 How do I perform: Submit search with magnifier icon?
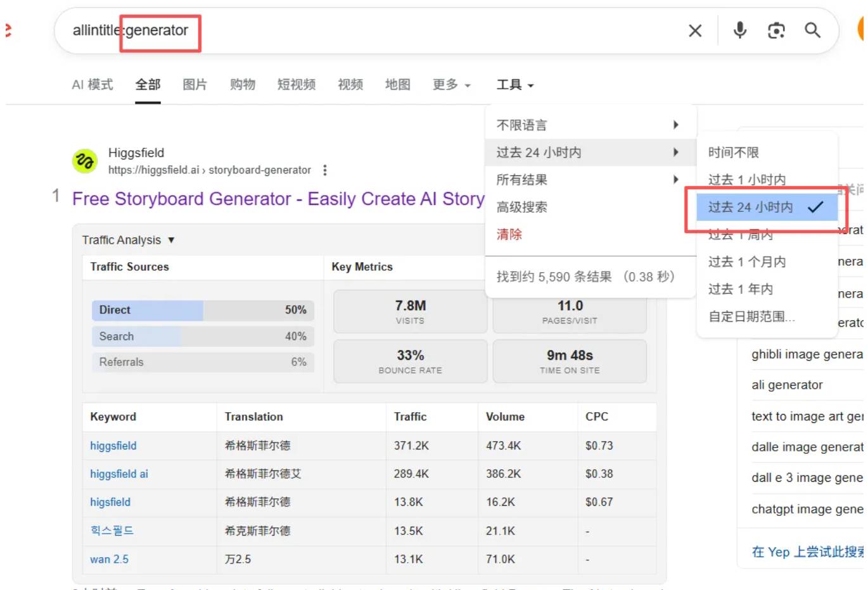click(812, 30)
